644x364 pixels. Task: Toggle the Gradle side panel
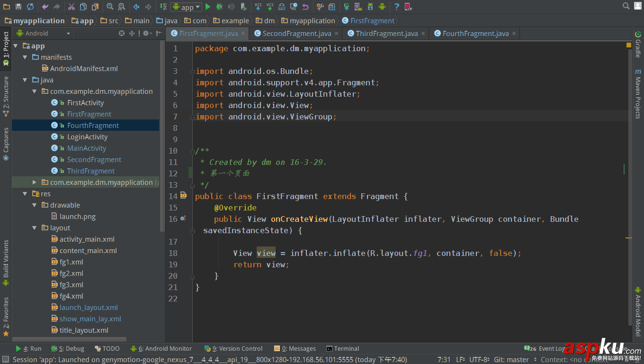point(638,44)
